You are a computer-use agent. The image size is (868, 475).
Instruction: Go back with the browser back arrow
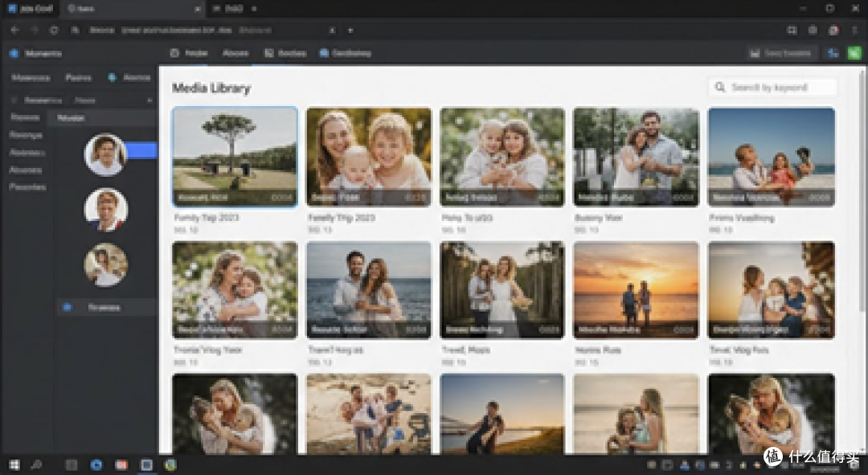coord(15,30)
